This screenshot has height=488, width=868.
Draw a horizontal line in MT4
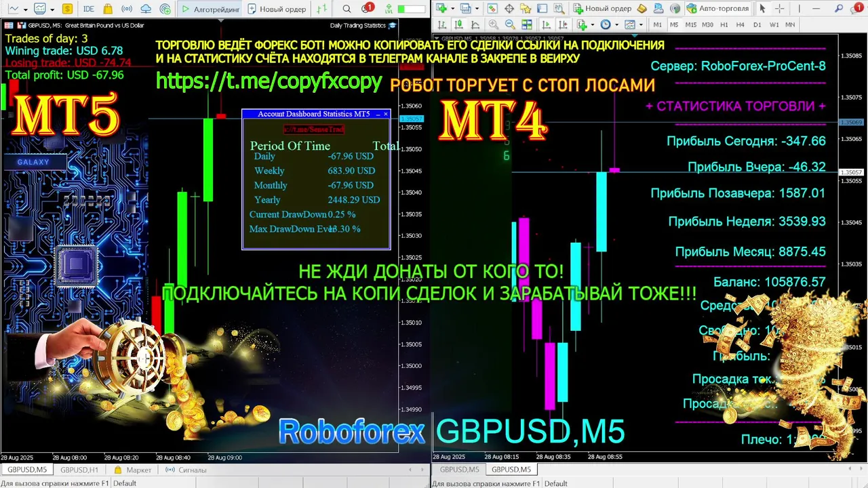(x=816, y=8)
